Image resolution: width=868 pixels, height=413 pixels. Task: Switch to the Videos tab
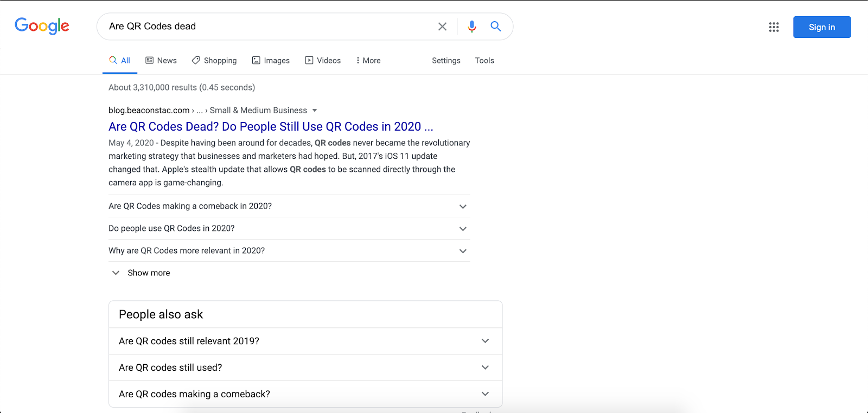[x=323, y=61]
